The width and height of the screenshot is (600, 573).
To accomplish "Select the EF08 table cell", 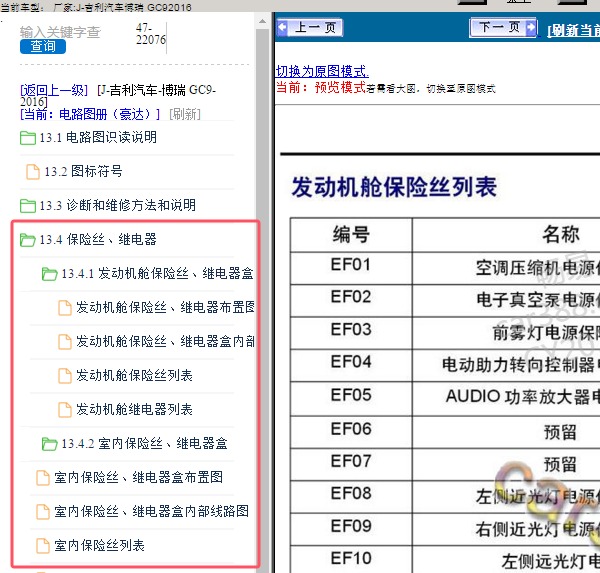I will pyautogui.click(x=351, y=497).
